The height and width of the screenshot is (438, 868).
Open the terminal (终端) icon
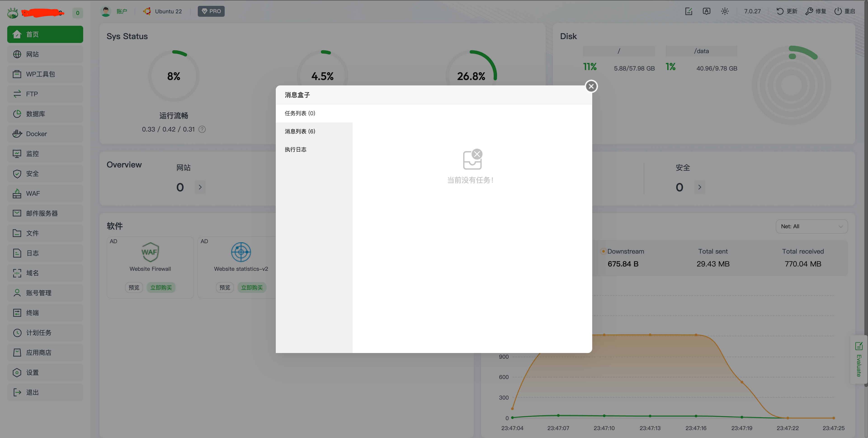tap(17, 313)
